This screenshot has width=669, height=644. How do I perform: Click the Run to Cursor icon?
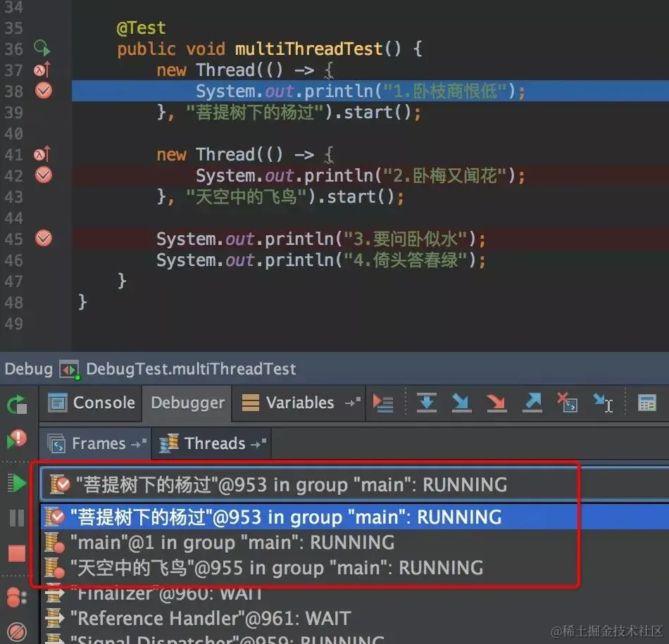point(603,403)
